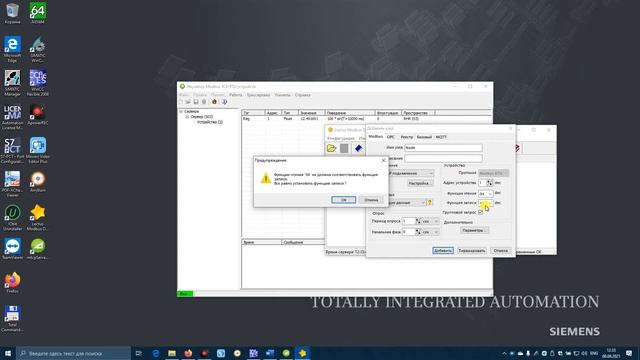This screenshot has width=640, height=360.
Task: Click the gray stop square in Lectus toolbar
Action: [x=344, y=148]
